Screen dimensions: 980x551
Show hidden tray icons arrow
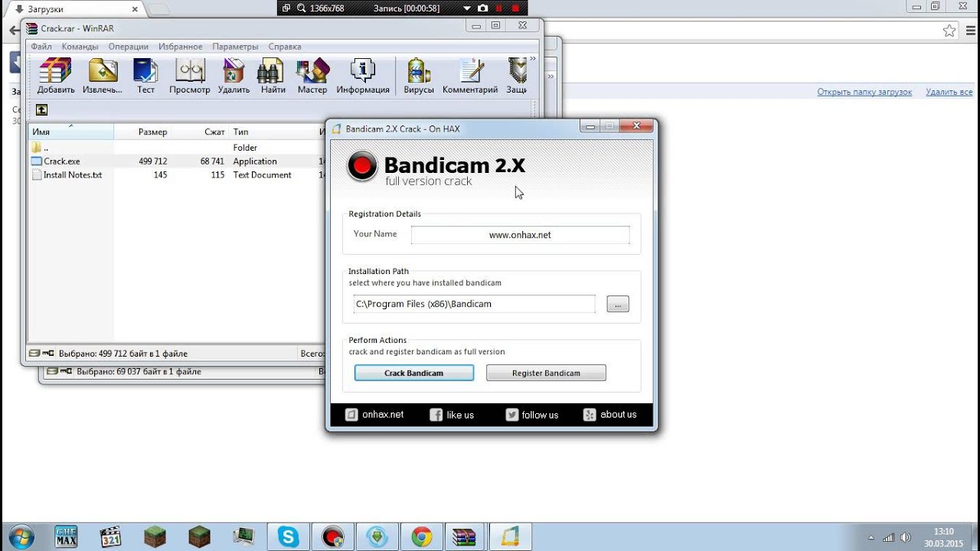click(x=871, y=537)
